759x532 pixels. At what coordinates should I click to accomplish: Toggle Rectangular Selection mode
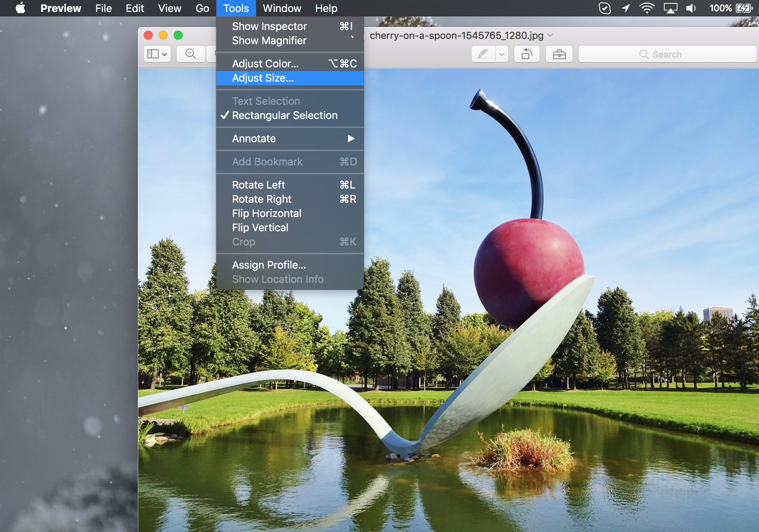(290, 116)
